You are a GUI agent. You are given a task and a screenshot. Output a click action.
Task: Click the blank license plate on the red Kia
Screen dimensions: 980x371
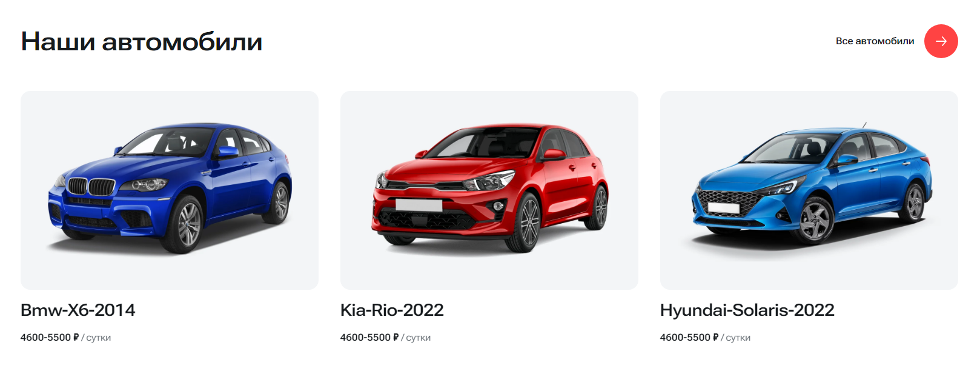(419, 205)
